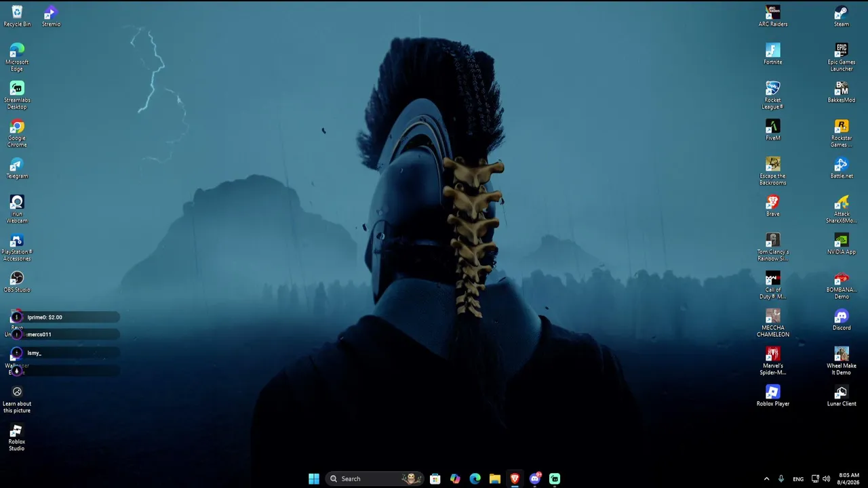The height and width of the screenshot is (488, 868).
Task: Switch to Streamlabs in the taskbar
Action: pyautogui.click(x=555, y=479)
